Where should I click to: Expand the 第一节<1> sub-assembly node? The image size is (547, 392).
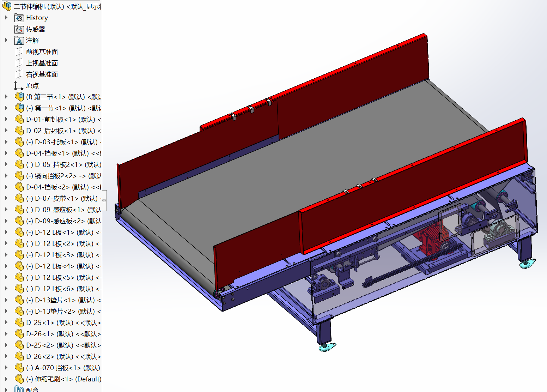click(6, 108)
